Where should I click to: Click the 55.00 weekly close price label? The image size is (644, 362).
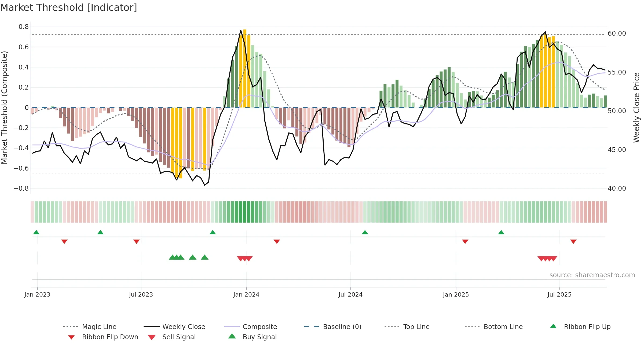[x=617, y=72]
